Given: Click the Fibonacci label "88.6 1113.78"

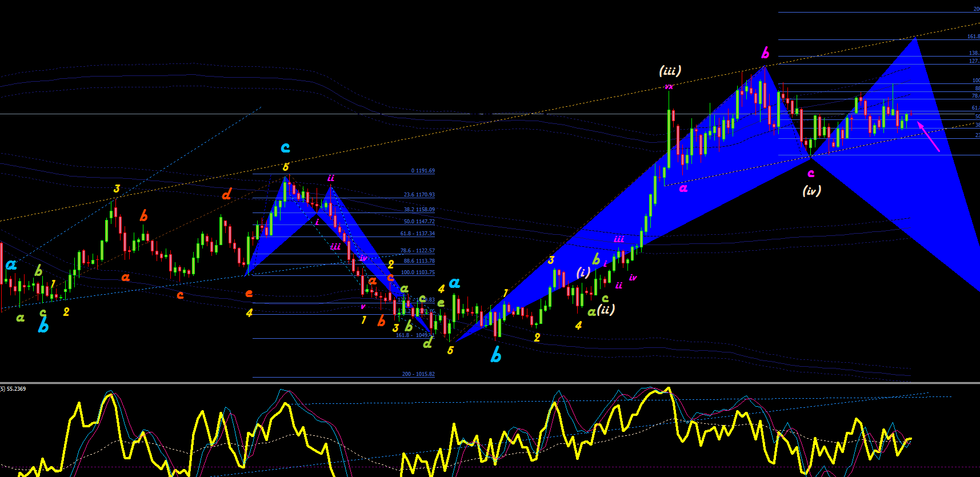Looking at the screenshot, I should coord(419,261).
